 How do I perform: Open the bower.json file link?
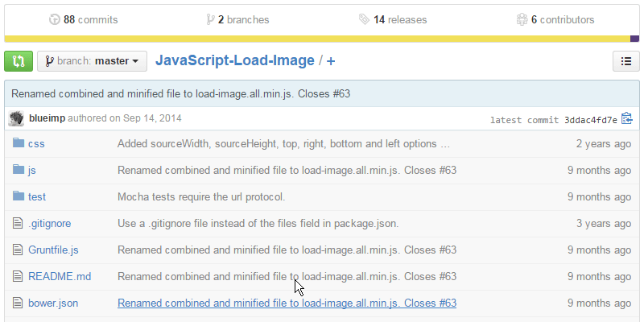[x=53, y=303]
